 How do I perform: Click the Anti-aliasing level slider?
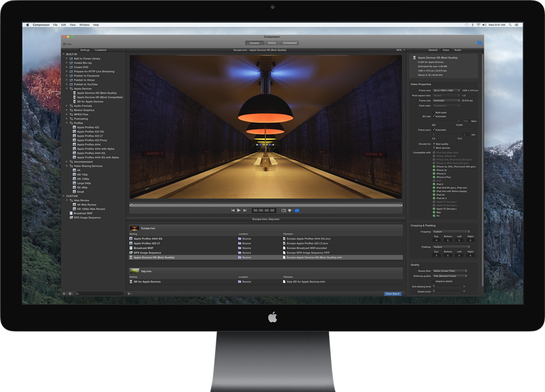[447, 287]
